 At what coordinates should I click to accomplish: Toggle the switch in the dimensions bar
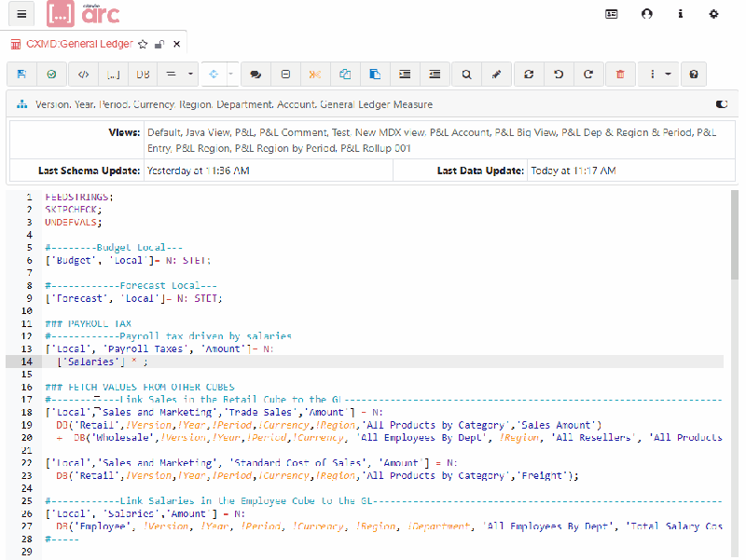(721, 104)
